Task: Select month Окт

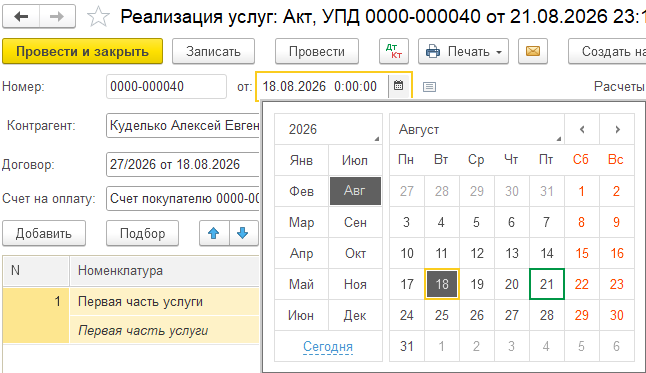Action: (355, 253)
